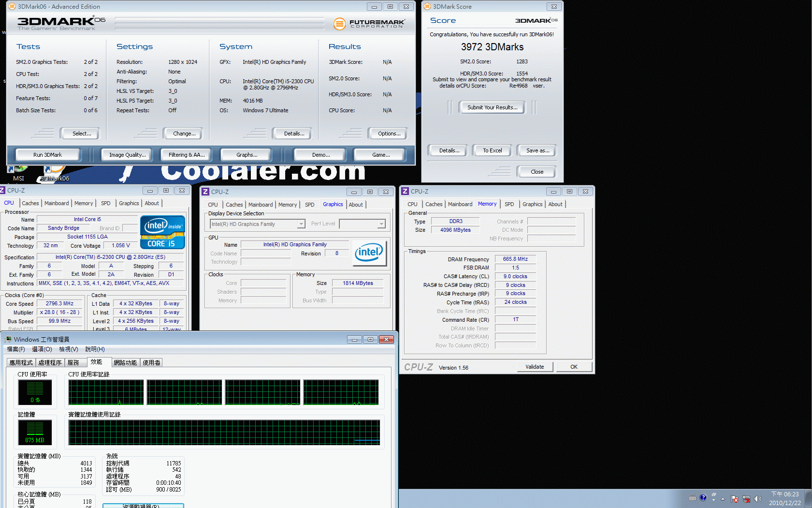Viewport: 812px width, 508px height.
Task: Open the 3DMark06 desktop shortcut icon
Action: [x=54, y=173]
